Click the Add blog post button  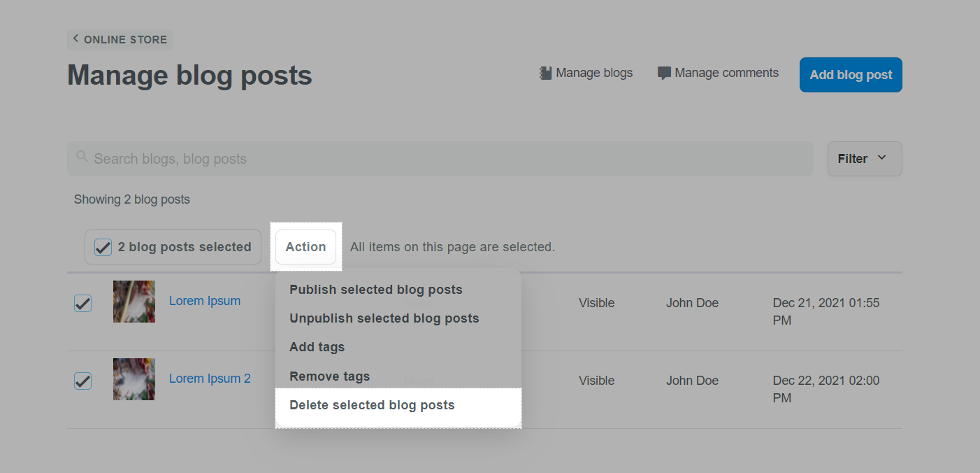pos(851,75)
